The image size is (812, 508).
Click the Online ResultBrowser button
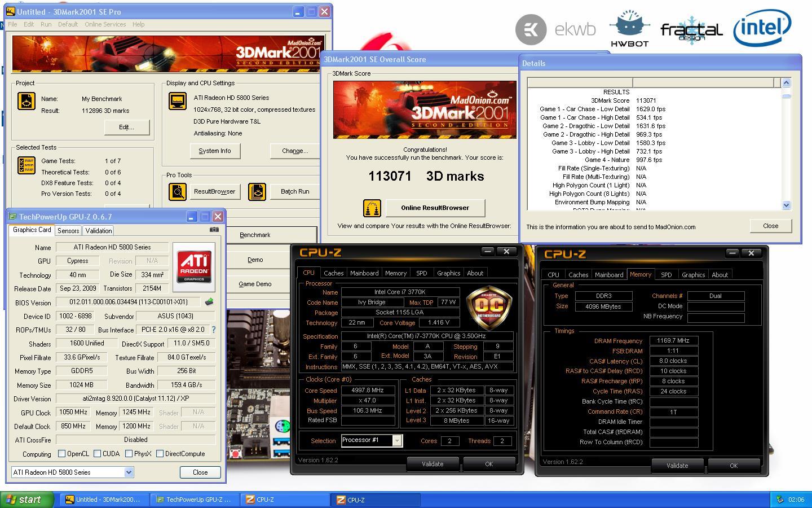(x=435, y=208)
